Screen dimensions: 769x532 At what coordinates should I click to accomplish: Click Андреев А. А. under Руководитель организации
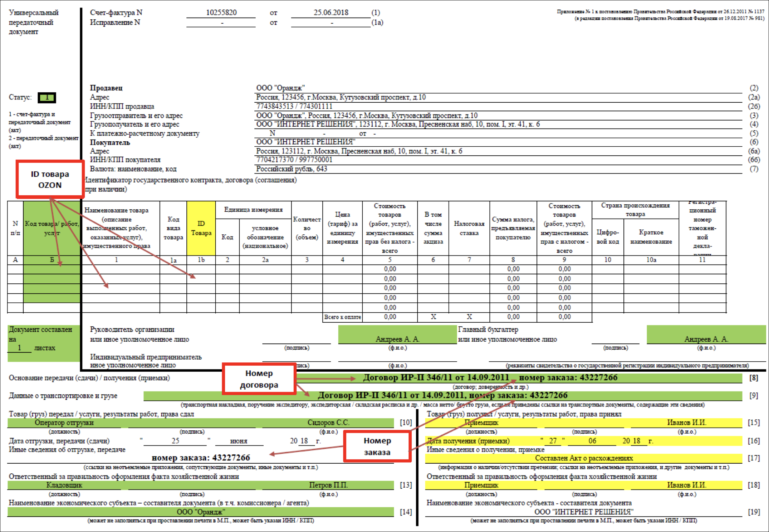(397, 339)
